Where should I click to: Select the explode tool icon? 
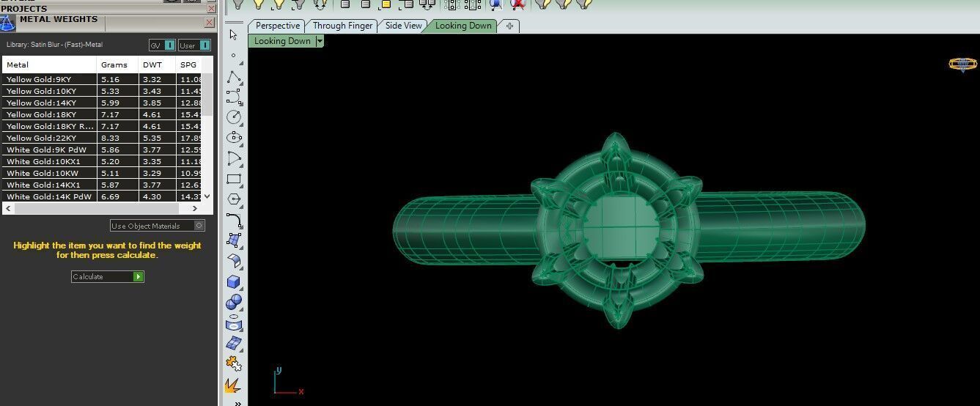pos(233,383)
